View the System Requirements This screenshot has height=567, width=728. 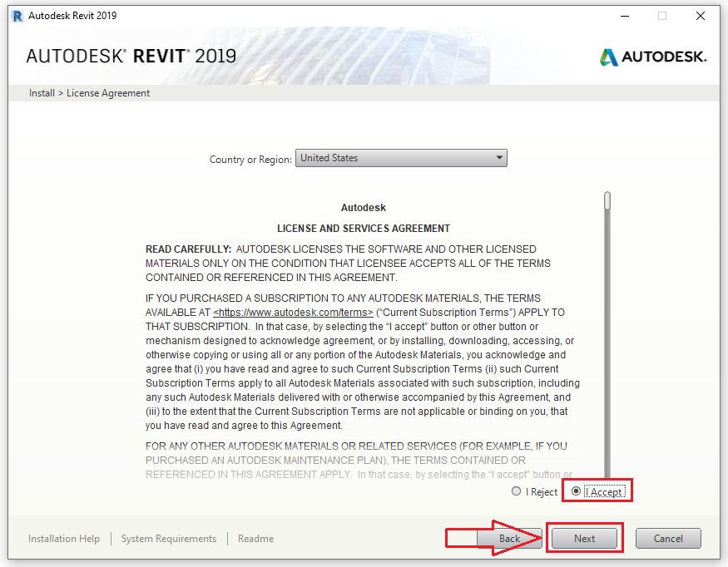point(168,538)
